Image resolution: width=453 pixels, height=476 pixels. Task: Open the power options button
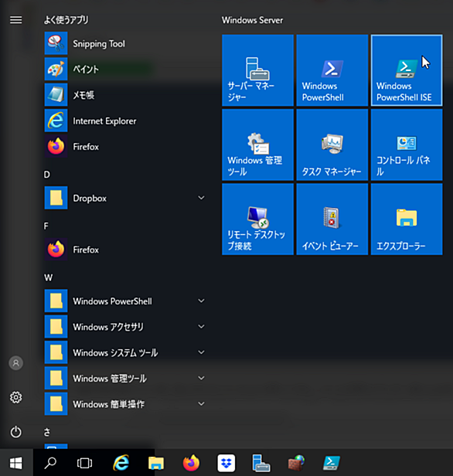[x=15, y=432]
